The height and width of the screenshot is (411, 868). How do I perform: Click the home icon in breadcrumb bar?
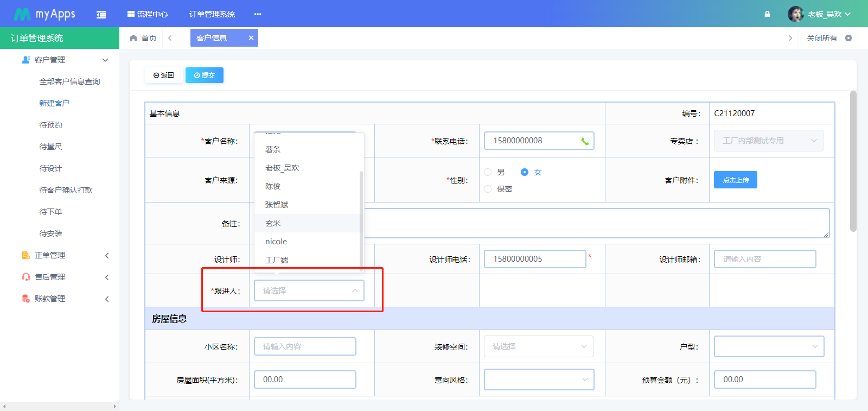tap(133, 38)
